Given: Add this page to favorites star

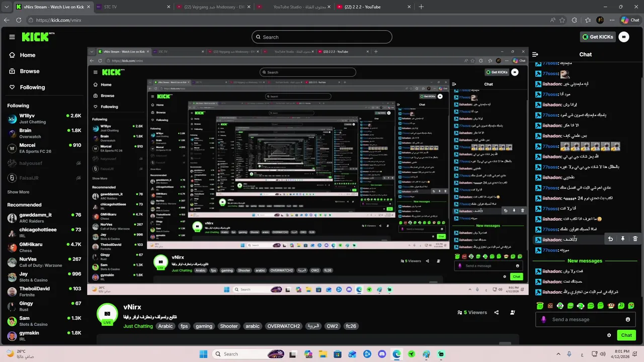Looking at the screenshot, I should tap(563, 20).
